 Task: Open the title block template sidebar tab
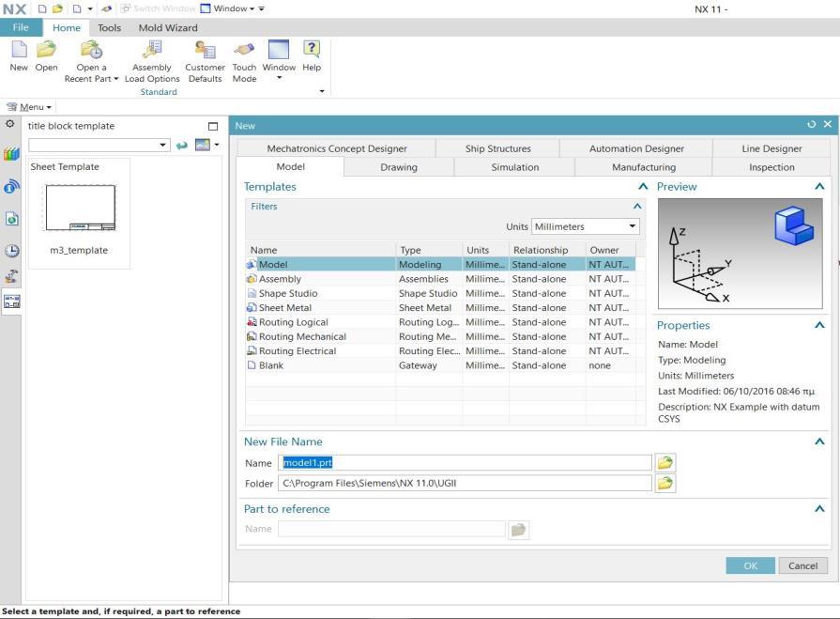[x=12, y=302]
